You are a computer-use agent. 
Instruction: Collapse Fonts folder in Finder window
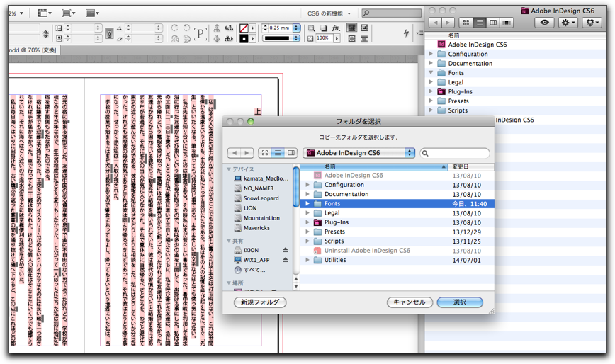click(431, 72)
